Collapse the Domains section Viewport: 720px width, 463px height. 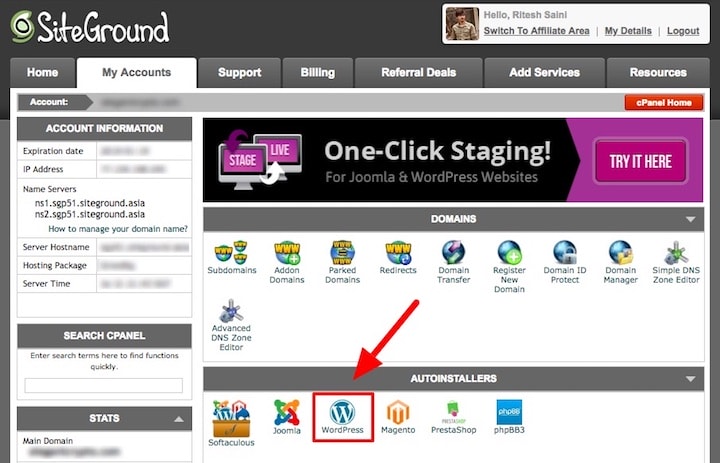point(691,220)
